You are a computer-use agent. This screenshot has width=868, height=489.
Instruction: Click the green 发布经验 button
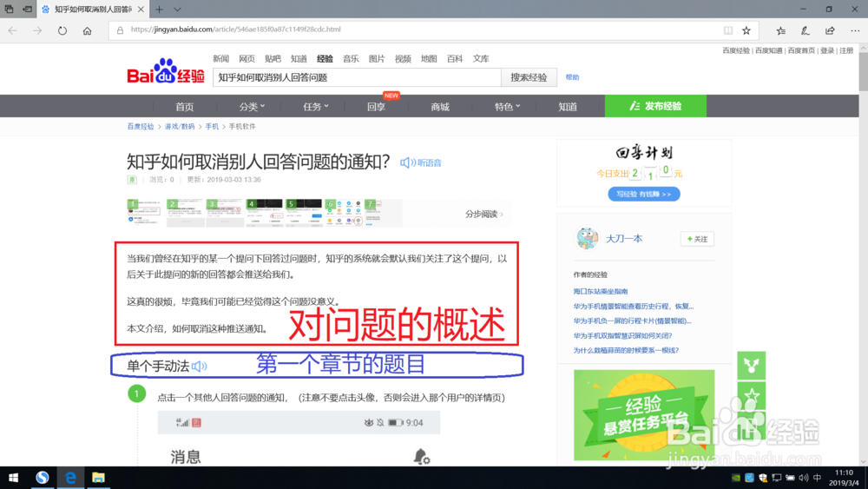click(655, 106)
